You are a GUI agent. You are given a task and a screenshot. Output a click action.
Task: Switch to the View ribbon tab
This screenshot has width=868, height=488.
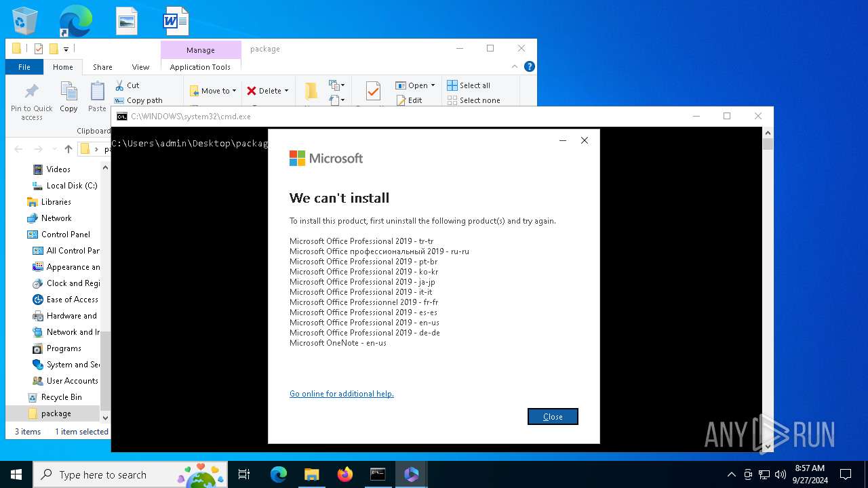(140, 67)
